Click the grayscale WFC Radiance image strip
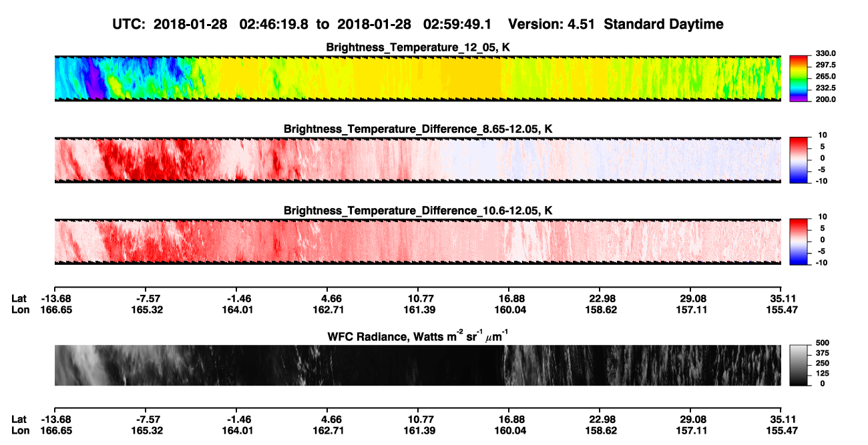 point(417,365)
